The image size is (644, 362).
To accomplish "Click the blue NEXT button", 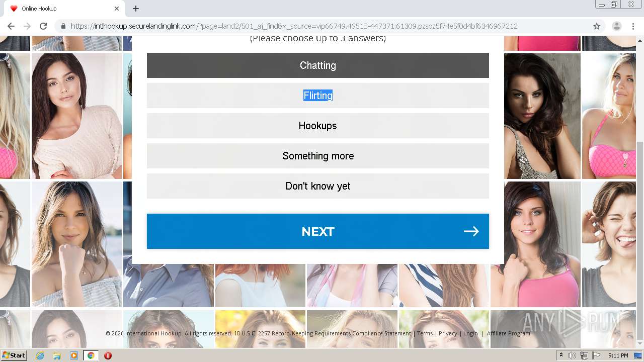I will click(x=318, y=231).
